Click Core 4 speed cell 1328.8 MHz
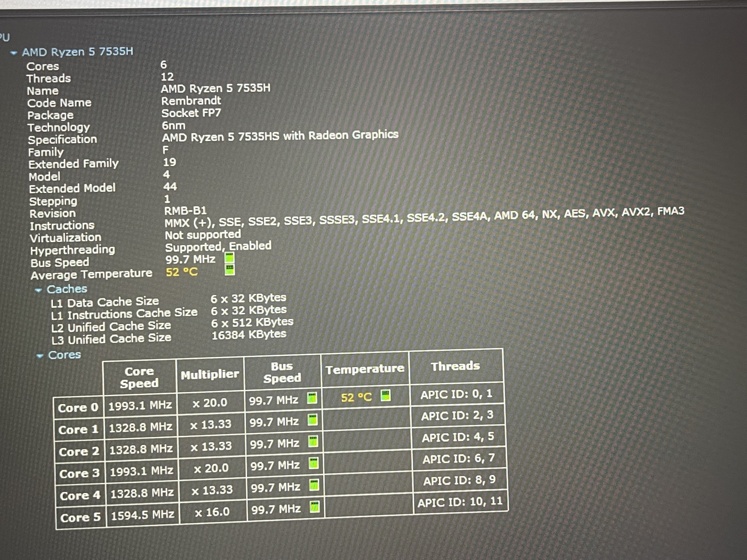The image size is (747, 560). point(142,493)
